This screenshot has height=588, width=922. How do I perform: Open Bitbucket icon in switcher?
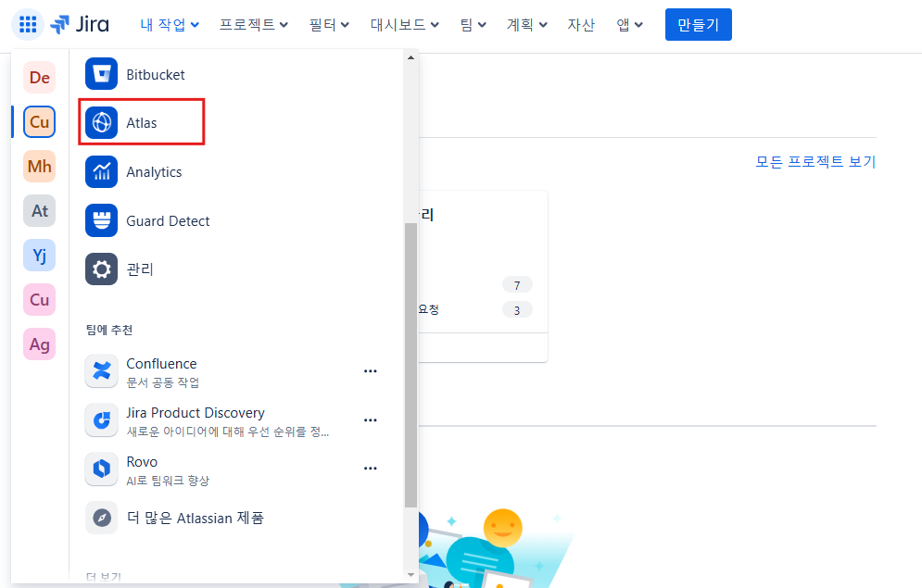(101, 74)
